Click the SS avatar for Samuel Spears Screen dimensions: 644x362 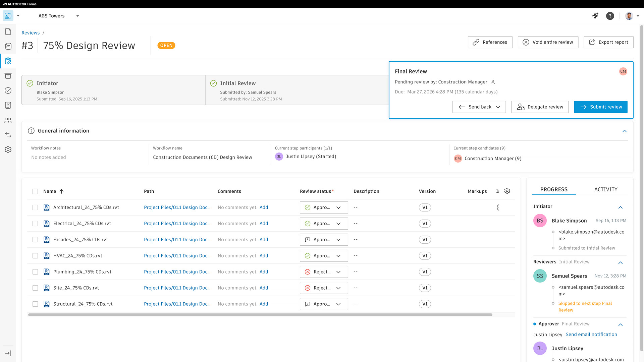coord(540,276)
